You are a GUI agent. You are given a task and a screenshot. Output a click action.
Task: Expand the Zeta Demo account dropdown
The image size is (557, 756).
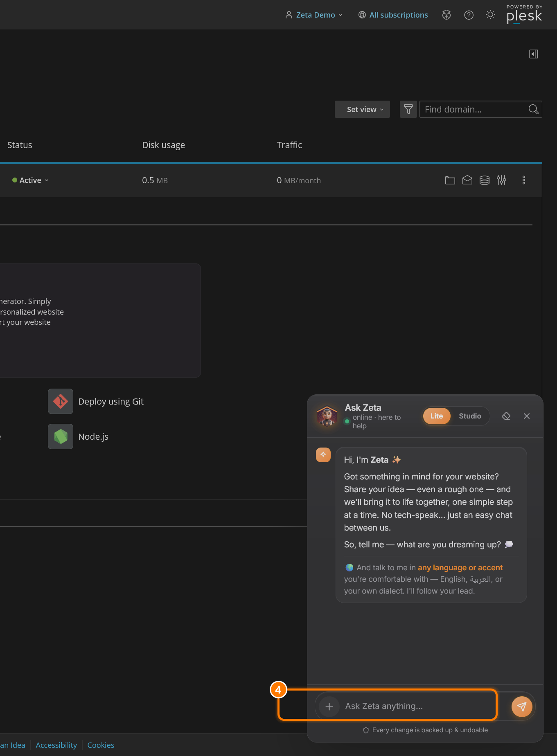click(x=314, y=15)
